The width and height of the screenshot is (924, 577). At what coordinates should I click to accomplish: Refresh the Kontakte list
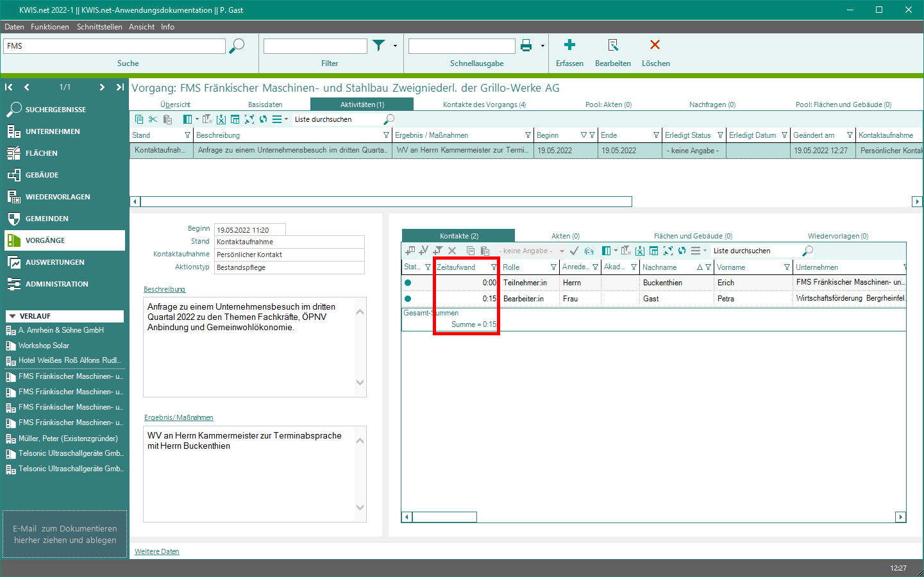682,251
